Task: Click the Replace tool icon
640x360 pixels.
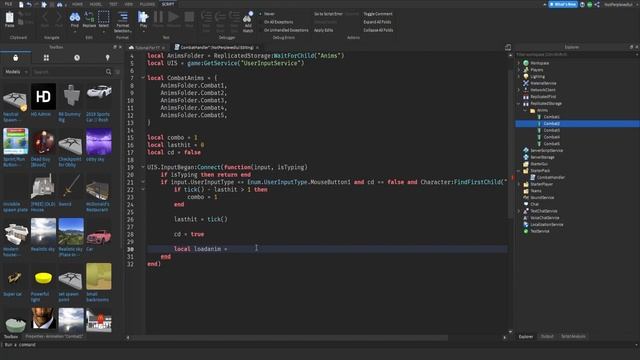Action: click(89, 17)
